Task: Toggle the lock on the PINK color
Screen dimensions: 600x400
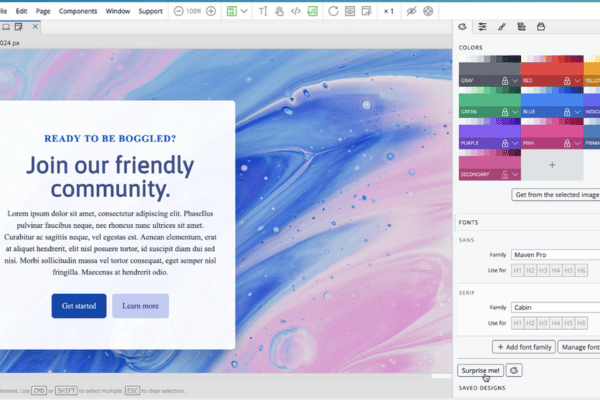Action: (567, 143)
